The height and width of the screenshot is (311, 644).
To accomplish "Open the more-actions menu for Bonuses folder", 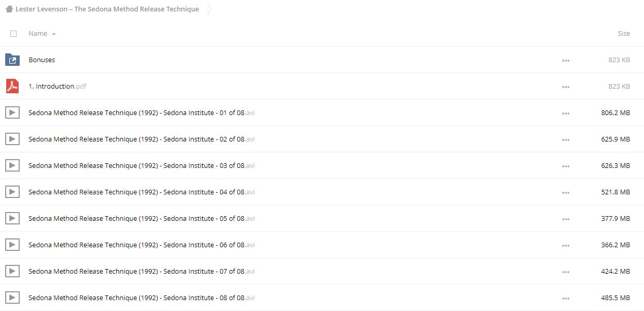I will click(565, 61).
